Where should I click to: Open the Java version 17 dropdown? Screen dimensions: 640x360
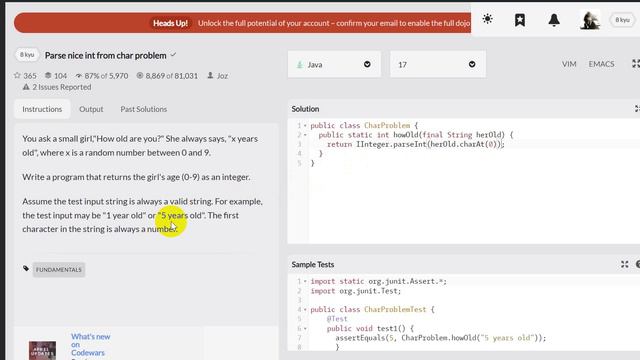point(438,64)
